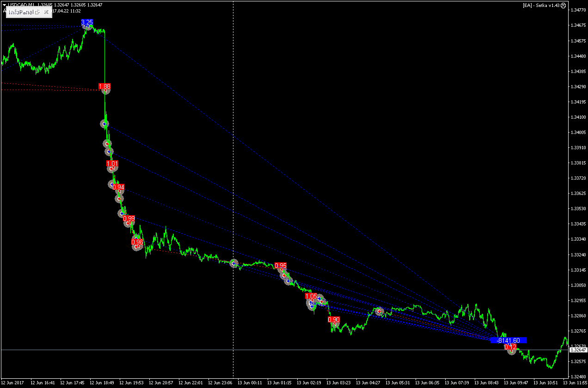This screenshot has height=388, width=588.
Task: Select the blue 3.25 order label
Action: tap(86, 22)
